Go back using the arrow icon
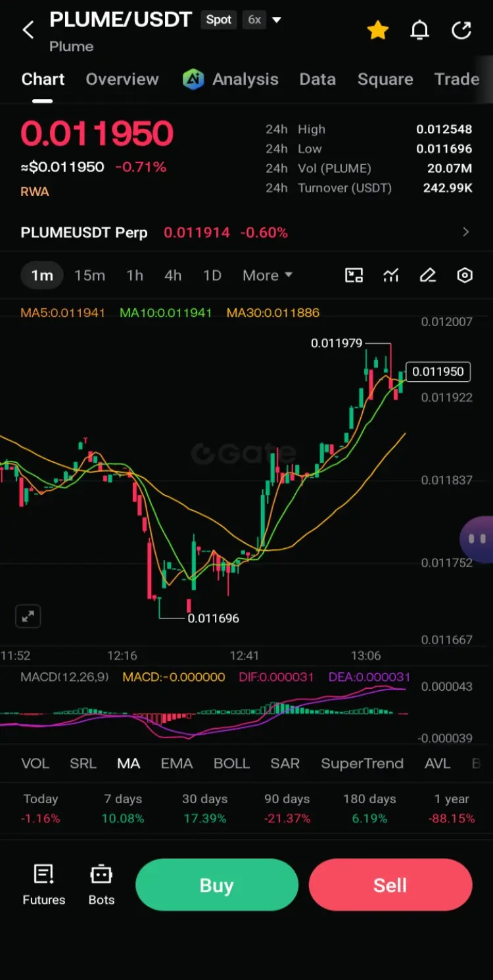Viewport: 493px width, 980px height. point(28,30)
